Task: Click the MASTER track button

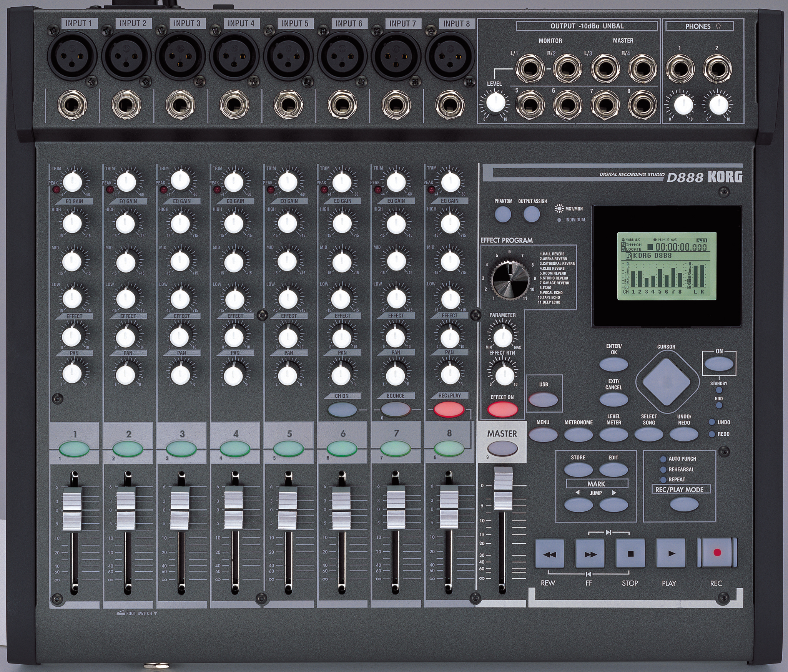Action: [502, 449]
